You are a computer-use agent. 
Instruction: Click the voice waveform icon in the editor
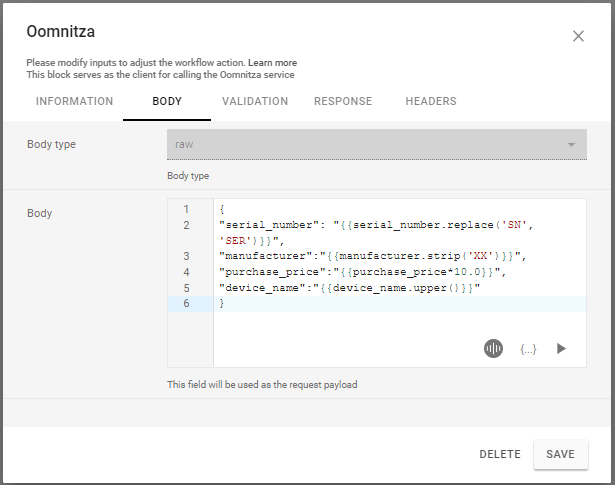(493, 348)
